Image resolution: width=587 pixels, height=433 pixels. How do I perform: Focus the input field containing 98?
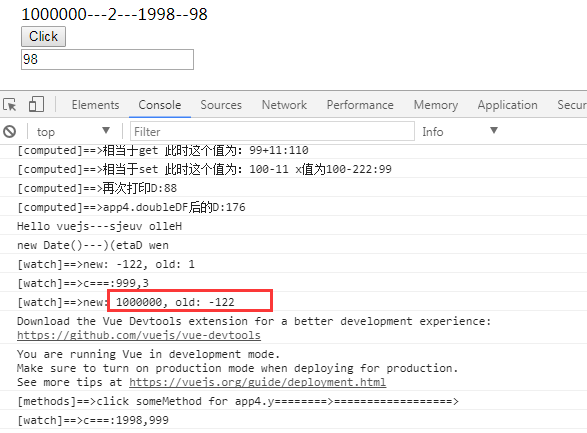point(107,59)
